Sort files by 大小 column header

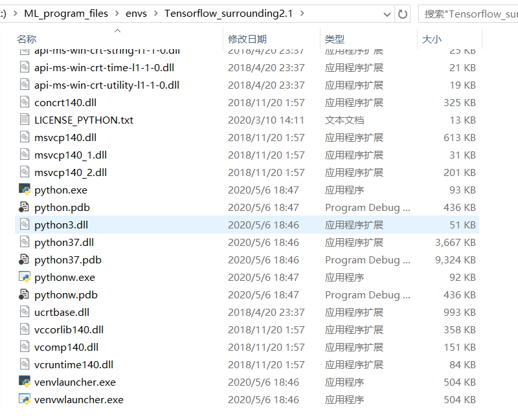pos(431,39)
